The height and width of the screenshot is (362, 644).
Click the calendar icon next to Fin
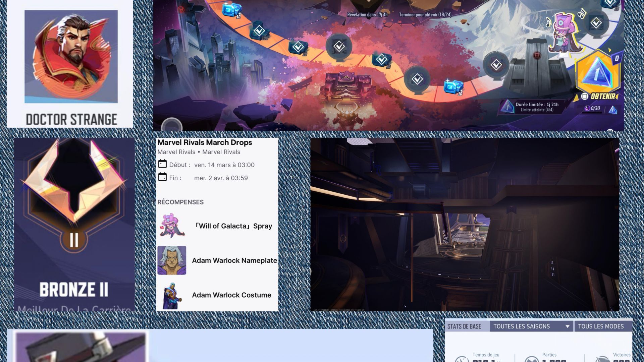point(162,177)
